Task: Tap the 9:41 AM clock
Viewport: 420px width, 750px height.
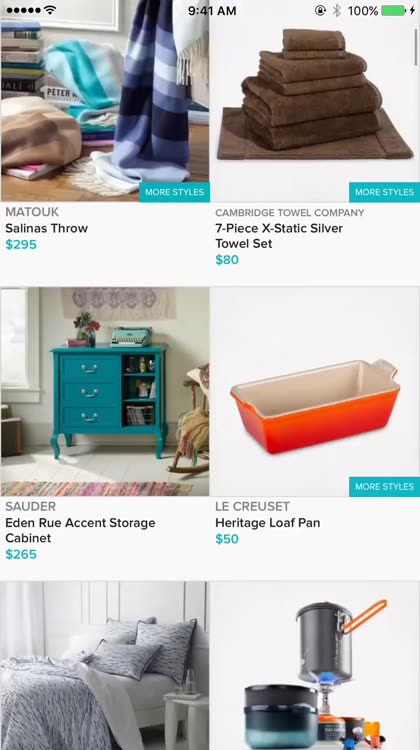Action: [212, 11]
